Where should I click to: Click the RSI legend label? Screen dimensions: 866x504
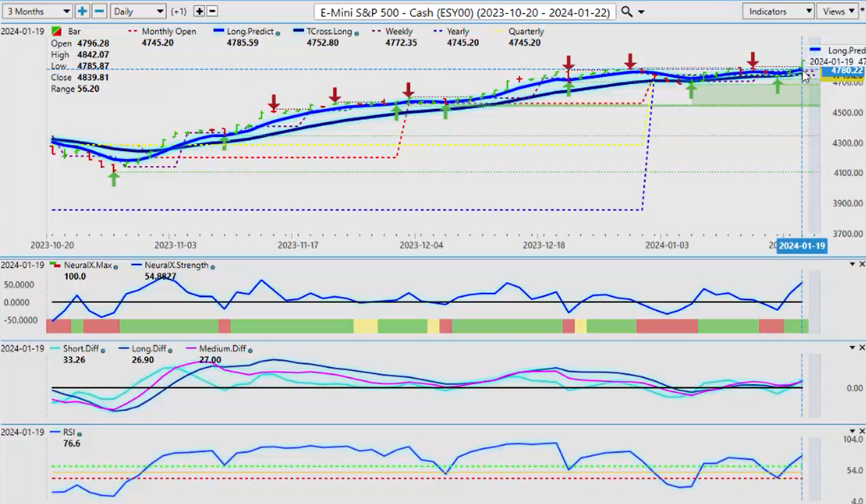point(69,433)
